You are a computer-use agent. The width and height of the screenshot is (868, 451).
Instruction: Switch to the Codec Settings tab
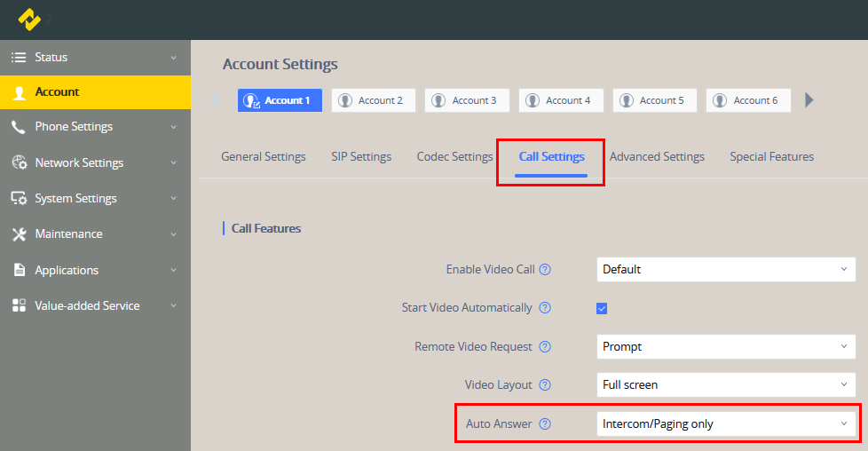coord(454,157)
